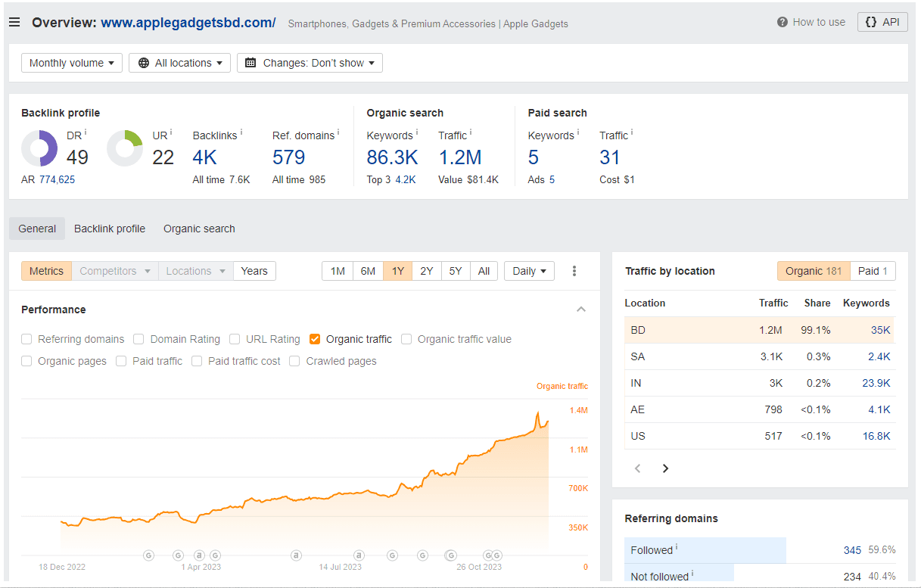
Task: Open the Daily interval dropdown
Action: click(529, 271)
